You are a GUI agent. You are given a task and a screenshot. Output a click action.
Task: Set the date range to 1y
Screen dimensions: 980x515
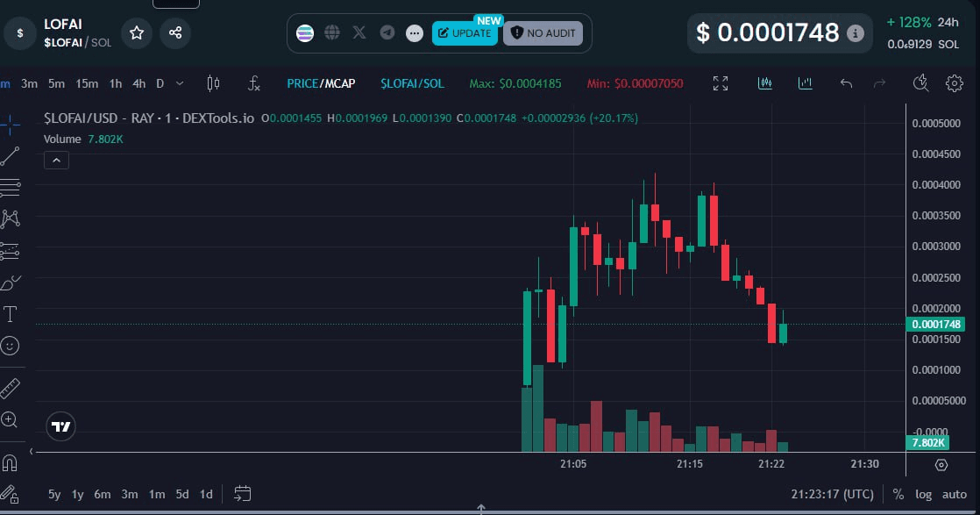tap(77, 494)
